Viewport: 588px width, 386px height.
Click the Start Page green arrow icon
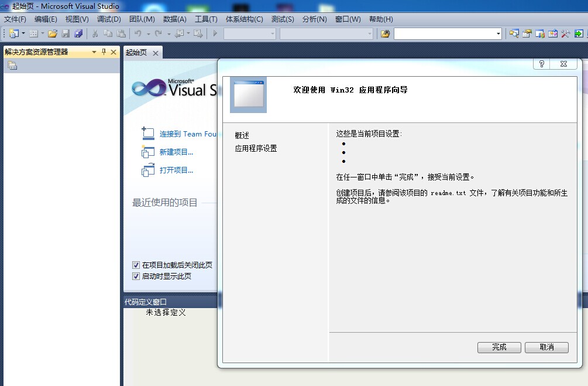579,33
